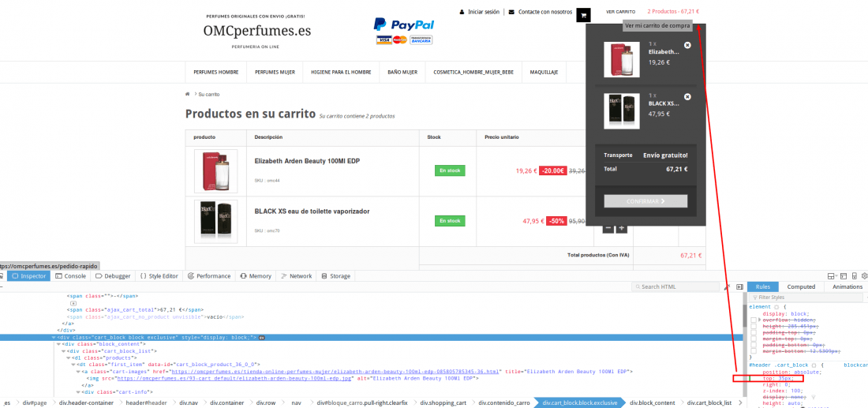Switch to the Debugger tab

pyautogui.click(x=113, y=275)
